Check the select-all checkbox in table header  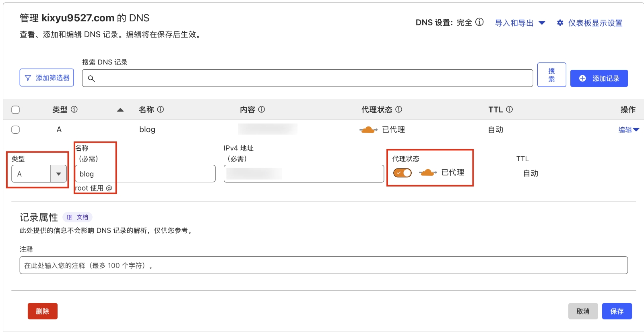16,110
